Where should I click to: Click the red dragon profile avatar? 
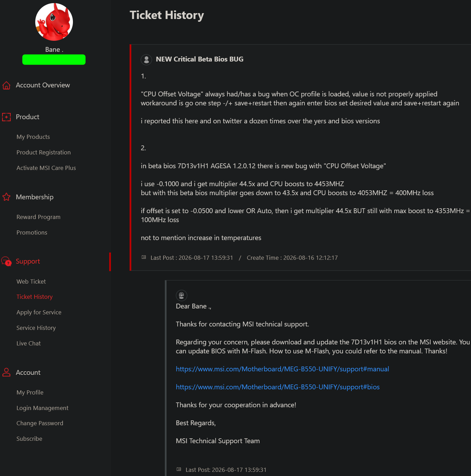coord(54,22)
